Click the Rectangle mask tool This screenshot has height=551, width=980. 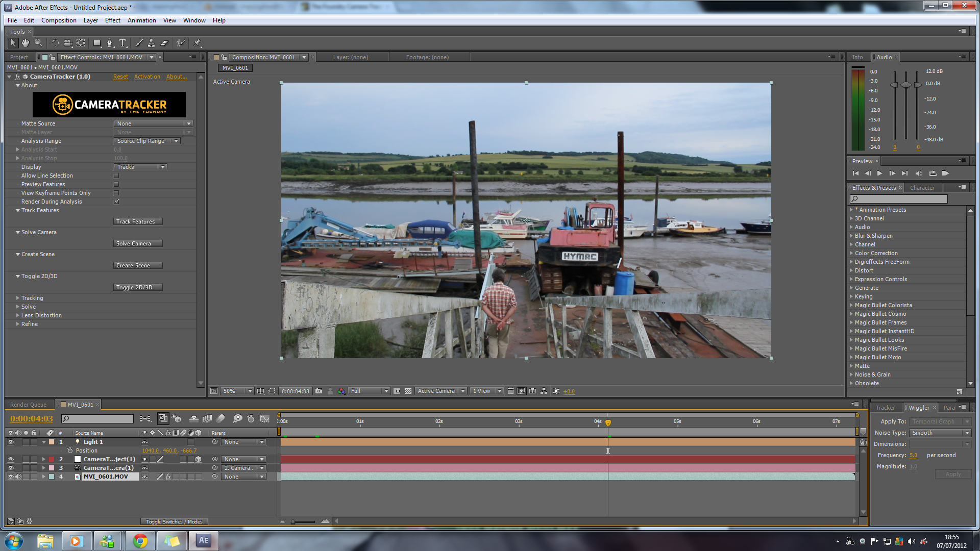pyautogui.click(x=96, y=43)
